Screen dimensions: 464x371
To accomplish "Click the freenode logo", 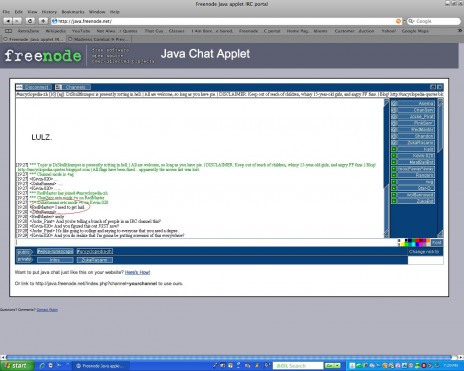I will 43,56.
